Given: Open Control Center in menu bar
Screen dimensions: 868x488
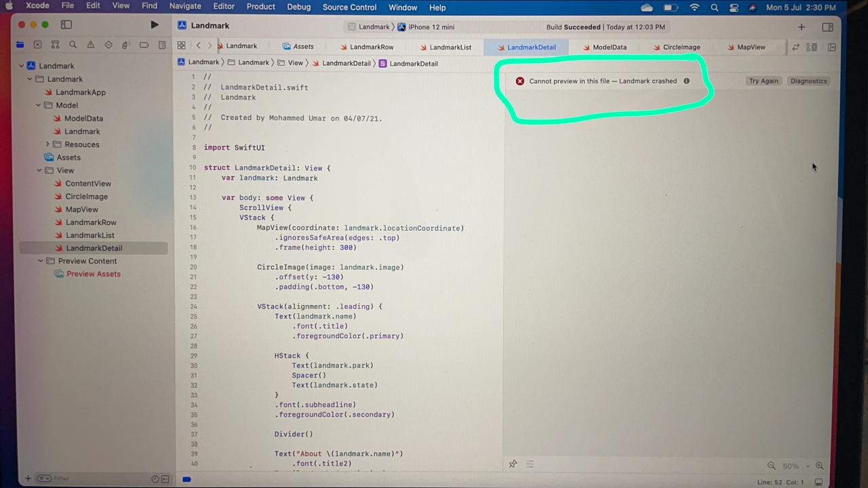Looking at the screenshot, I should click(734, 7).
